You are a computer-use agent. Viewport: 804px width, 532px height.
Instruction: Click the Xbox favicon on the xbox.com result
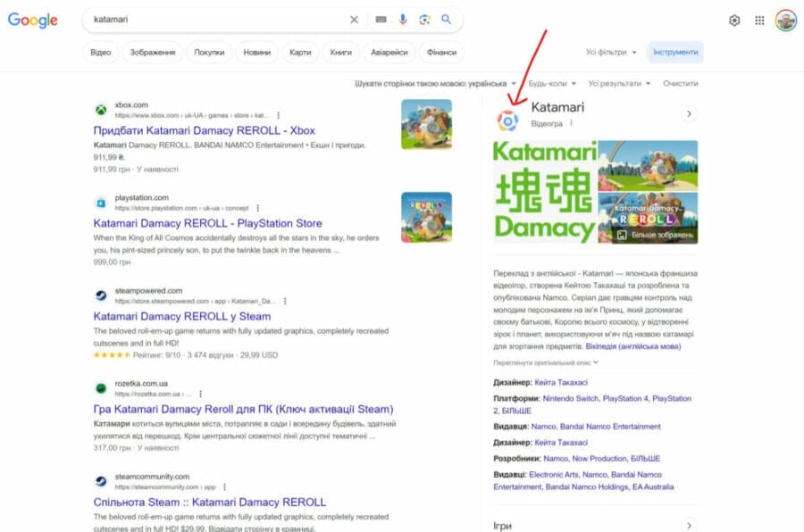101,110
